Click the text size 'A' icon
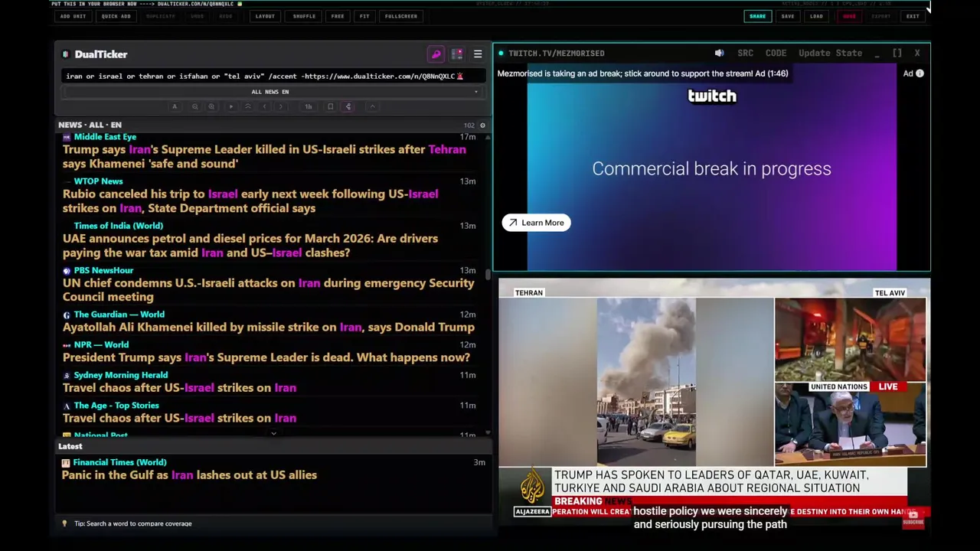This screenshot has width=980, height=551. point(175,106)
